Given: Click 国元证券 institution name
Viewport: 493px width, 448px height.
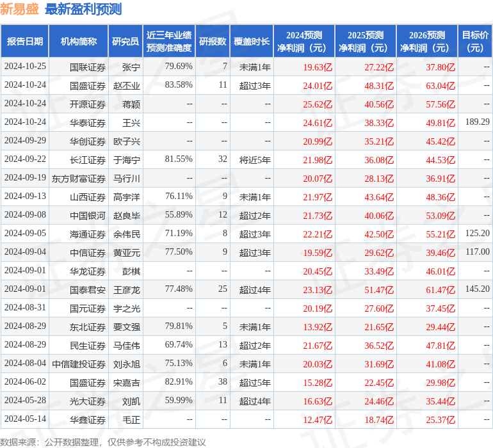Looking at the screenshot, I should tap(88, 308).
